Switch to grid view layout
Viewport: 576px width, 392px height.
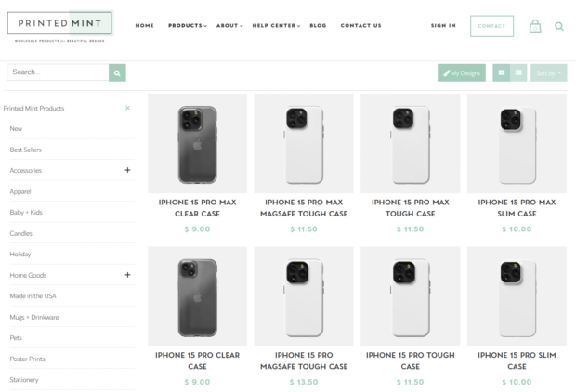(502, 72)
